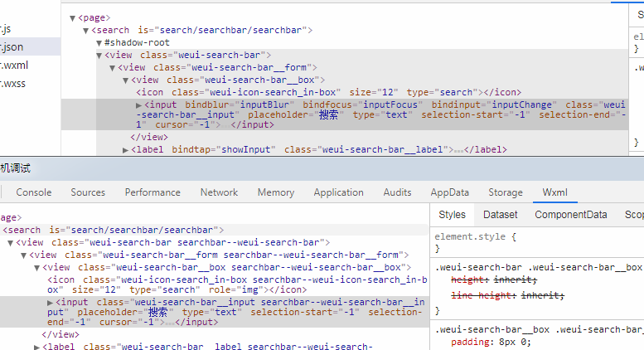644x350 pixels.
Task: Collapse lower weui-search-bar searchbar view node
Action: point(10,243)
